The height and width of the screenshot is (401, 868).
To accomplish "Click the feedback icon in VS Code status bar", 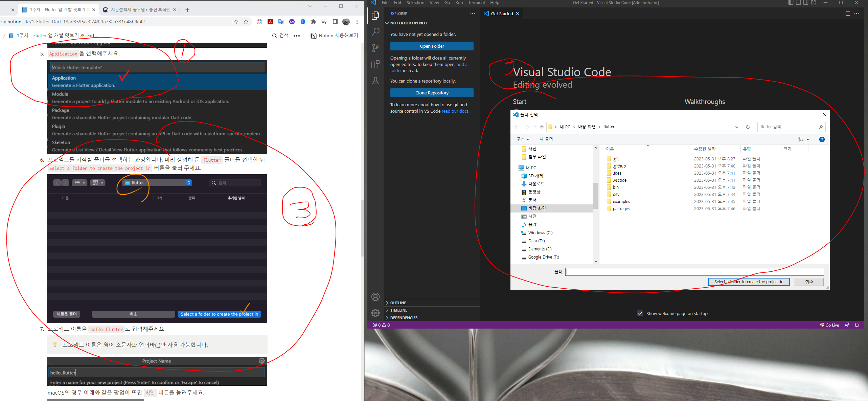I will coord(847,325).
